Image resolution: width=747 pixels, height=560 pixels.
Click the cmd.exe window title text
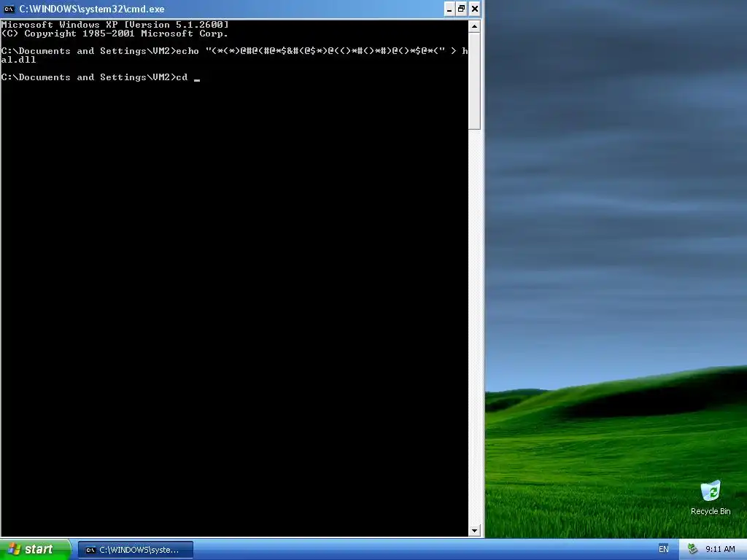coord(92,9)
